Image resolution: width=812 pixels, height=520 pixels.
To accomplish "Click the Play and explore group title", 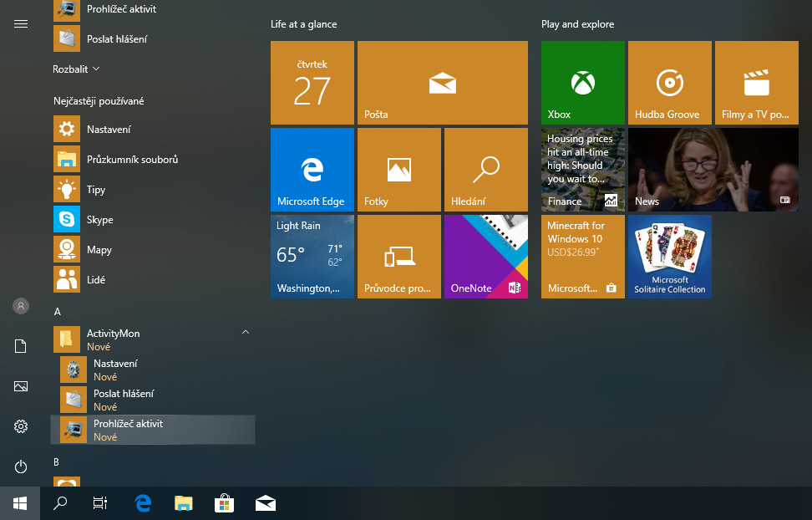I will [578, 24].
